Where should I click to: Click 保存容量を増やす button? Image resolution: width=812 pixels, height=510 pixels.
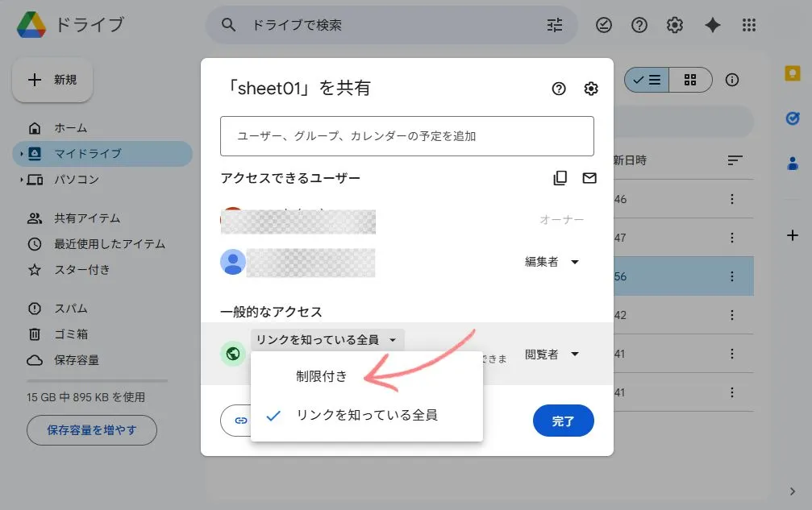pos(92,430)
